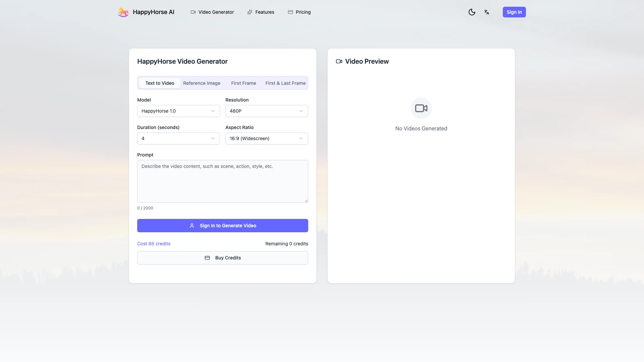This screenshot has height=362, width=644.
Task: Click the card icon beside Pricing
Action: point(290,12)
